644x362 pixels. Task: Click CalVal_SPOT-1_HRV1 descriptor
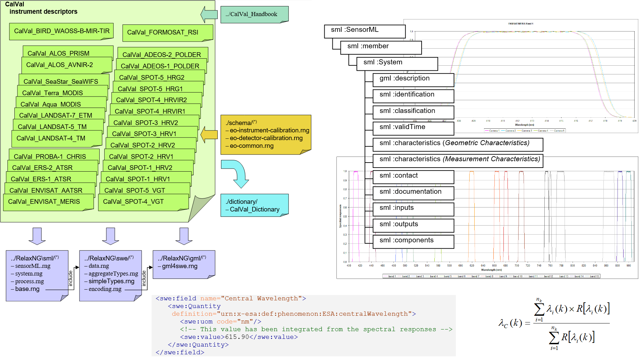[147, 178]
